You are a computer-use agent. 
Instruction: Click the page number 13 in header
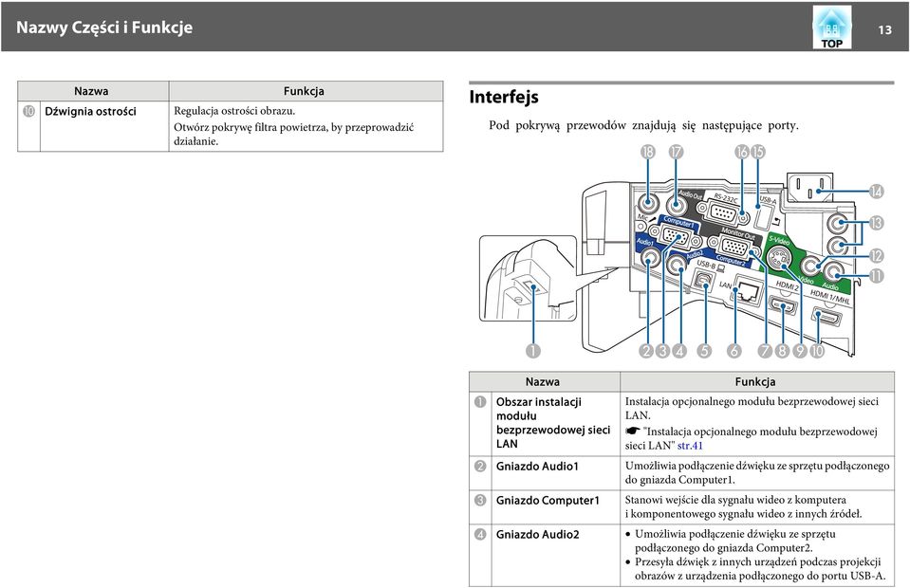884,29
